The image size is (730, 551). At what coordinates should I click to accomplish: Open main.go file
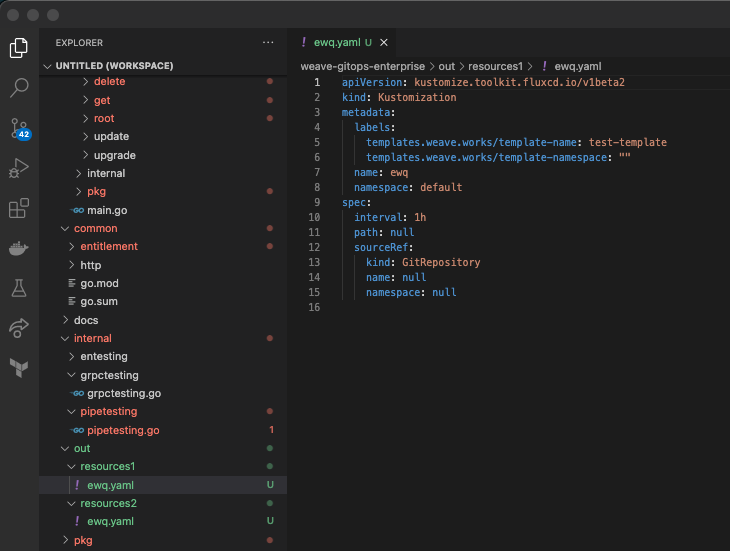click(163, 210)
